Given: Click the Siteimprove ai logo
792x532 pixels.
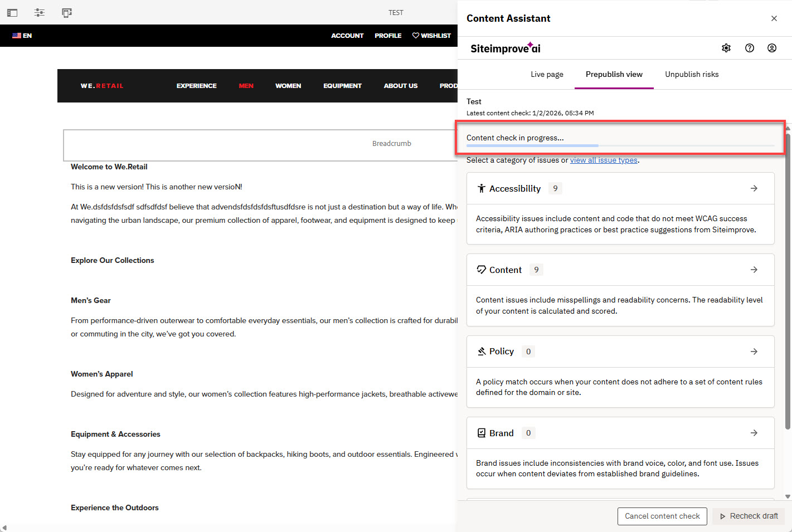Looking at the screenshot, I should pyautogui.click(x=506, y=48).
